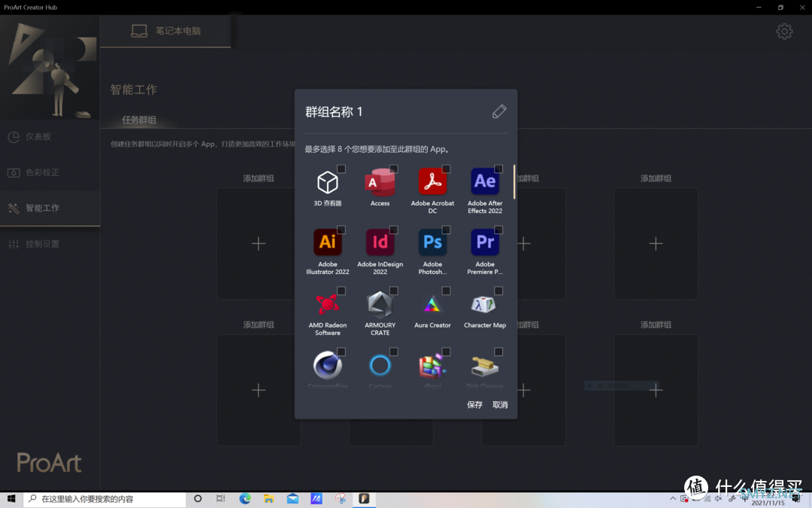Open the 仪表板 dashboard sidebar item

coord(50,137)
